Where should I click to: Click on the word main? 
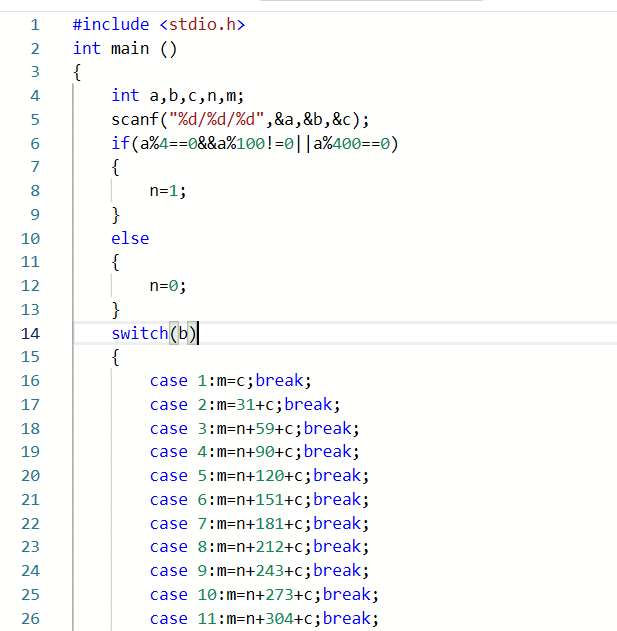pos(130,49)
